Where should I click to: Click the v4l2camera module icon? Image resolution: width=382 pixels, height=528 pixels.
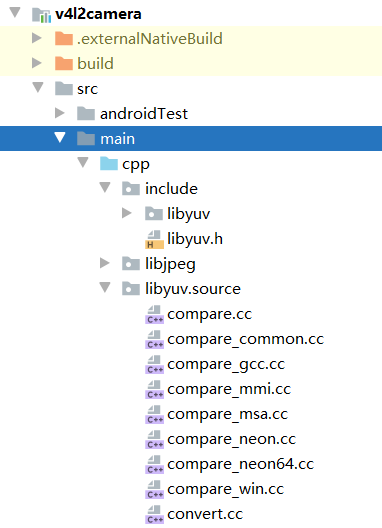(x=41, y=15)
